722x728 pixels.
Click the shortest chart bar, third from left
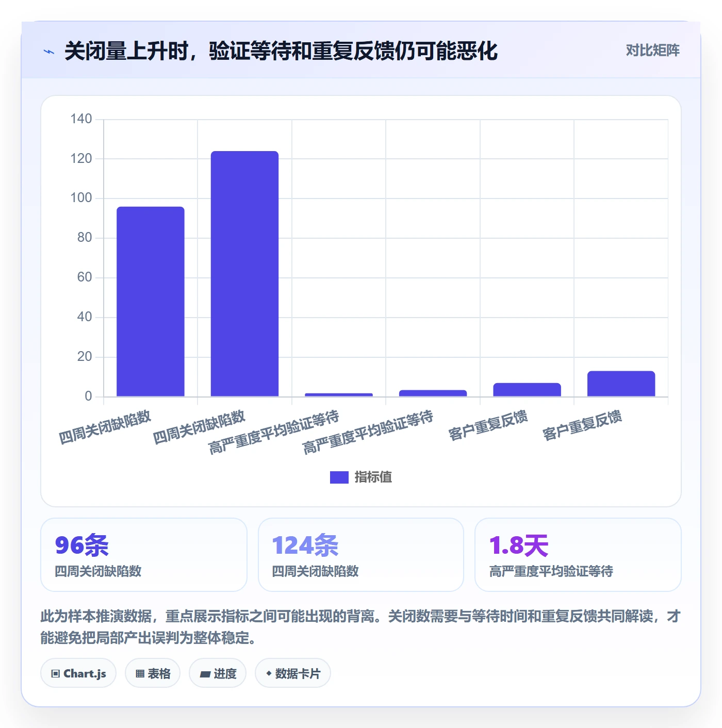[339, 395]
